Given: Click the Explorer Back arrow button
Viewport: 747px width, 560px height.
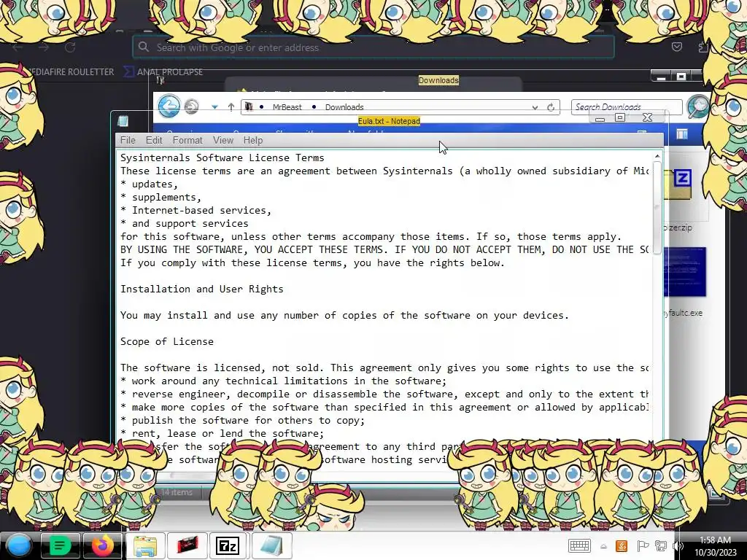Looking at the screenshot, I should pyautogui.click(x=169, y=106).
